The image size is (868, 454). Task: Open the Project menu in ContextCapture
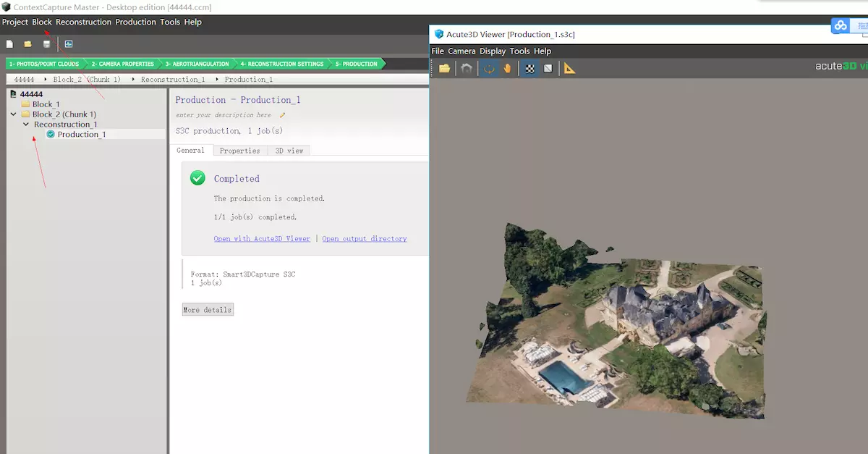pyautogui.click(x=15, y=22)
